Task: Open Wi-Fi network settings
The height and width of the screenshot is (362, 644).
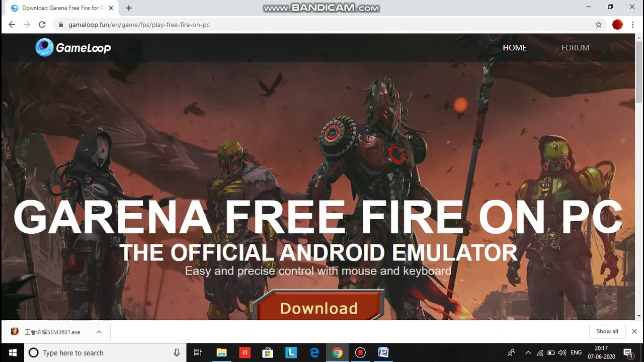Action: 540,353
